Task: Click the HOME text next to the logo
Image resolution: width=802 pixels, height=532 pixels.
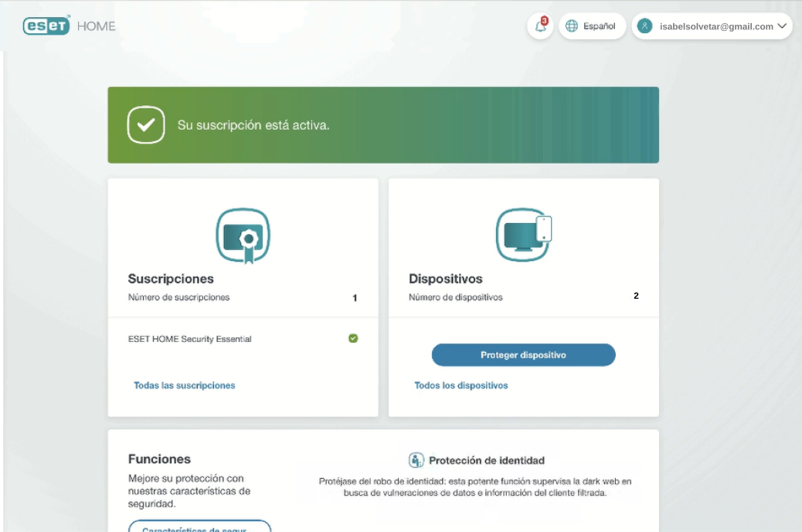Action: pos(96,26)
